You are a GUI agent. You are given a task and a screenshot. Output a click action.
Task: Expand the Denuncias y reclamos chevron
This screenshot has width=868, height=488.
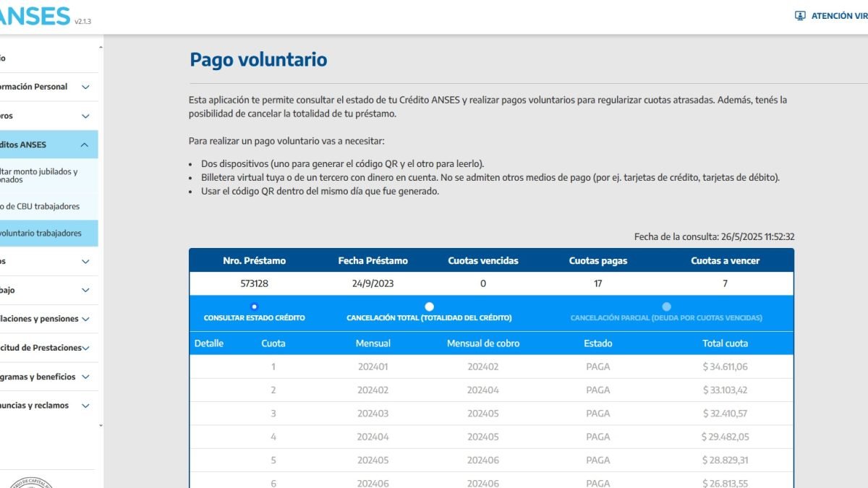[x=85, y=406]
